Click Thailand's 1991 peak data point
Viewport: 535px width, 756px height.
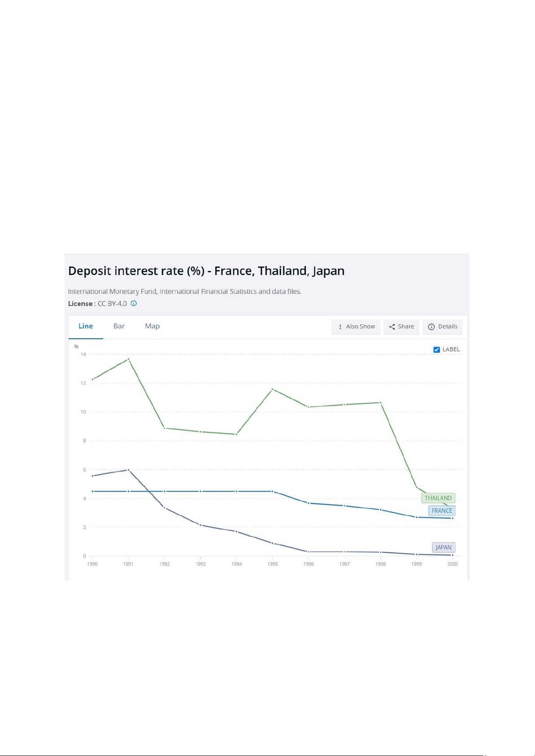point(129,359)
